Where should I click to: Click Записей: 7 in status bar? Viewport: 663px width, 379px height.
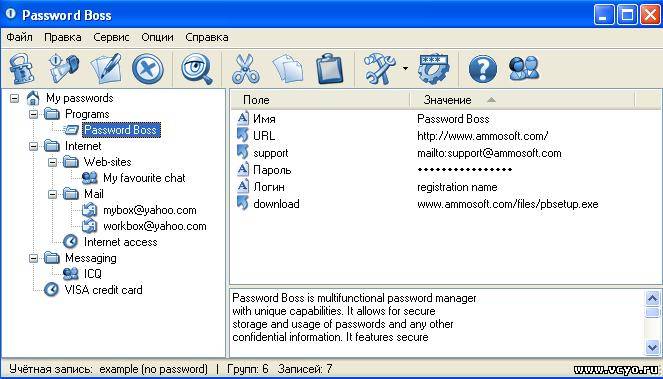pyautogui.click(x=305, y=369)
